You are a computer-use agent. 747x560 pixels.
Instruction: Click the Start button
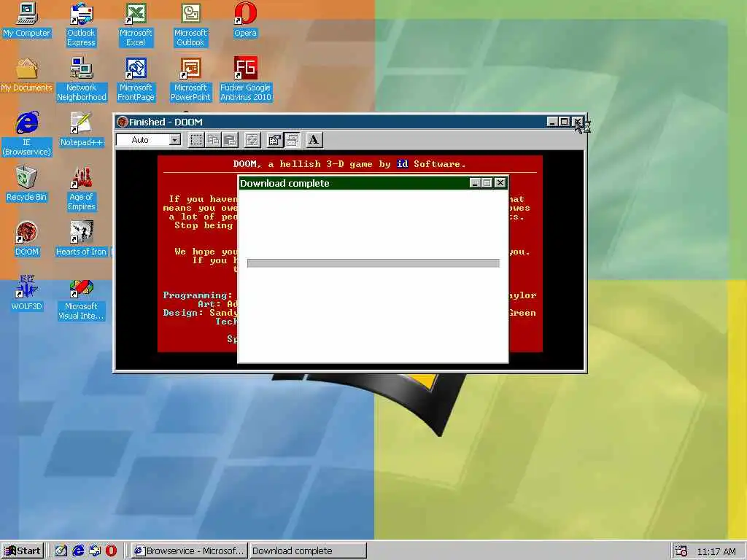(x=23, y=551)
